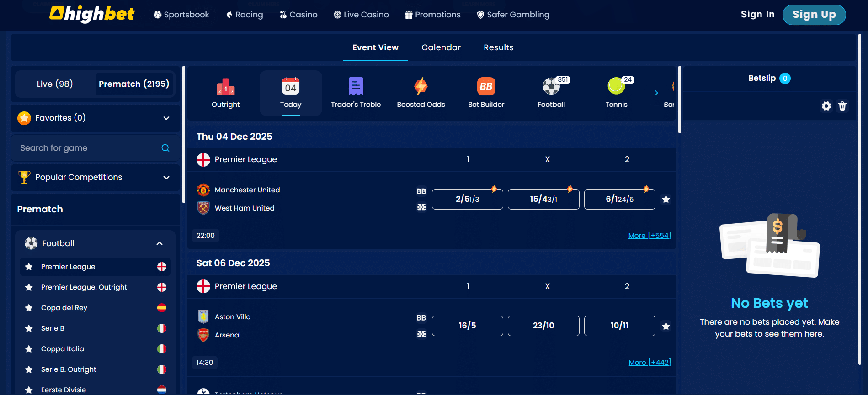Click Italy flag beside Serie B
Image resolution: width=868 pixels, height=395 pixels.
pyautogui.click(x=162, y=328)
